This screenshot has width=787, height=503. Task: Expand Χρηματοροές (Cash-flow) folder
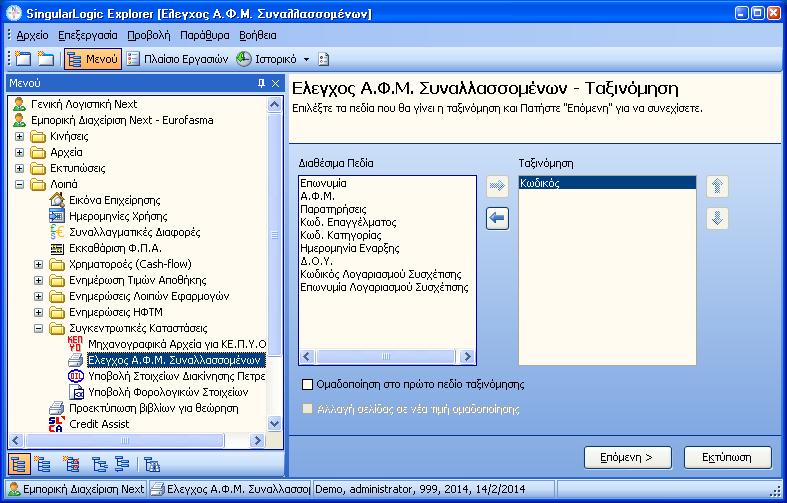[38, 264]
